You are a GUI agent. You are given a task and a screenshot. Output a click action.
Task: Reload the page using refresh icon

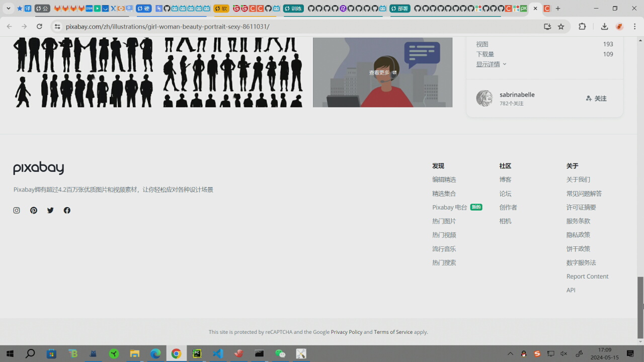39,27
